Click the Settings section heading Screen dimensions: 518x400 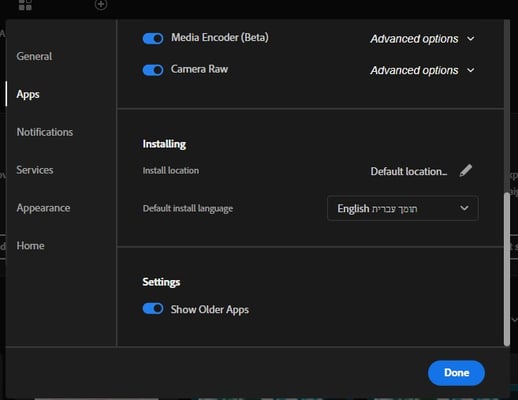[x=161, y=282]
